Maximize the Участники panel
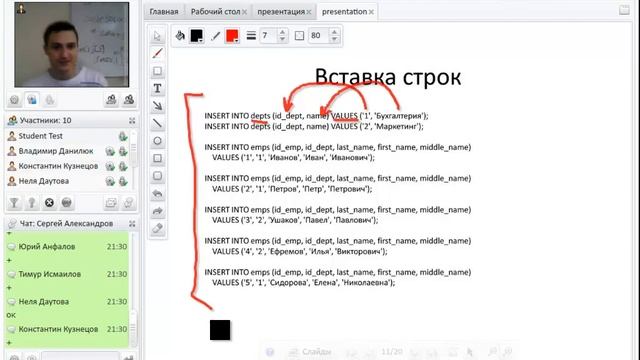This screenshot has height=360, width=640. point(132,120)
